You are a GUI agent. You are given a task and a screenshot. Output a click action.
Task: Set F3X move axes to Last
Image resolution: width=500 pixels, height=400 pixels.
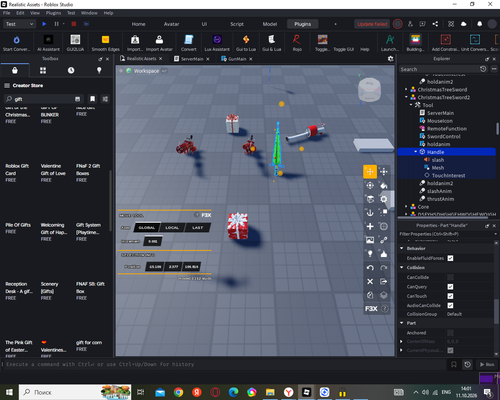click(198, 228)
